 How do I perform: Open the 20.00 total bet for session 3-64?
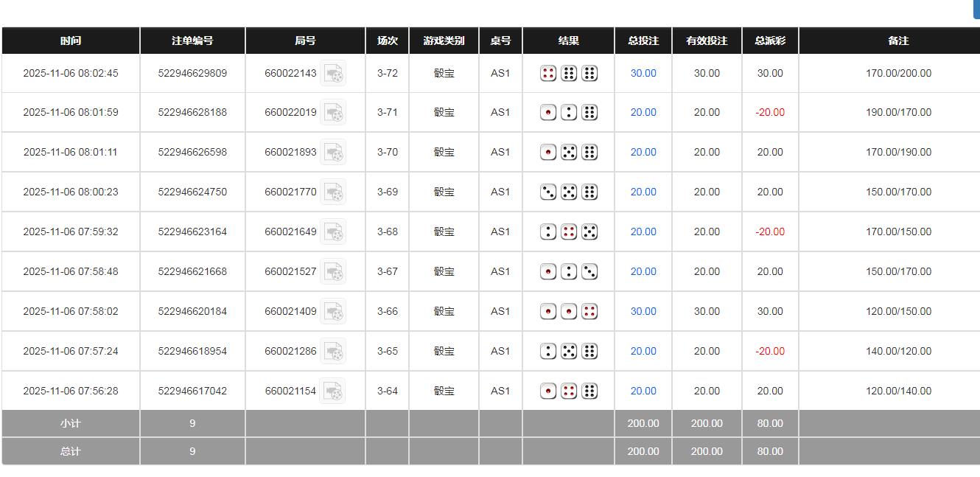(643, 391)
